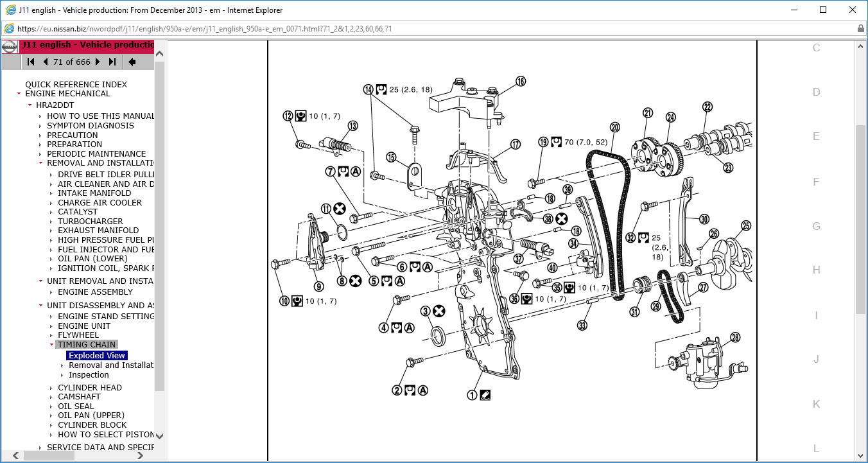Open the INTAKE MANIFOLD section
Viewport: 868px width, 463px height.
click(94, 193)
